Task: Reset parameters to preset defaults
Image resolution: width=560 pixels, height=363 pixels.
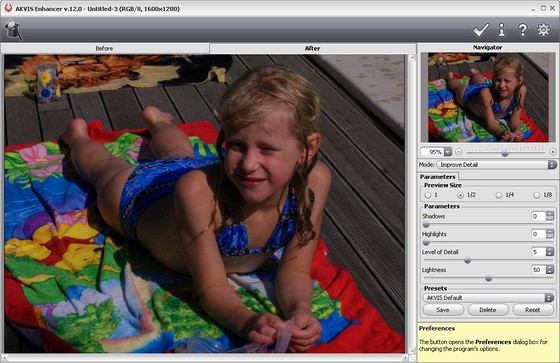Action: coord(533,310)
